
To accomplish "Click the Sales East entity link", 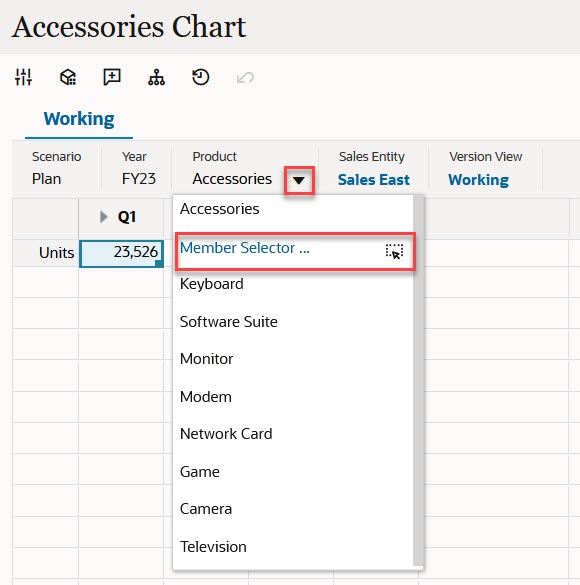I will [373, 180].
